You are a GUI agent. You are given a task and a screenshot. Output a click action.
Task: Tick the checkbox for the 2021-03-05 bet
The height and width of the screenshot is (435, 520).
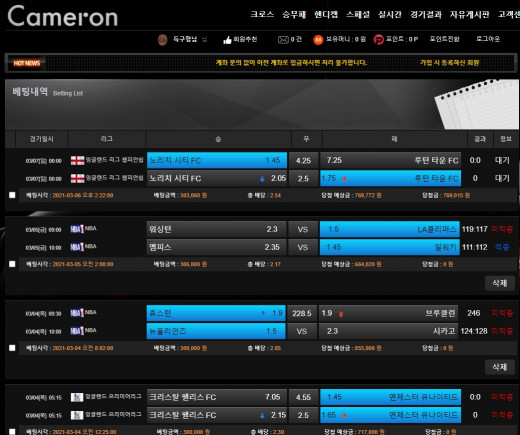pos(12,264)
